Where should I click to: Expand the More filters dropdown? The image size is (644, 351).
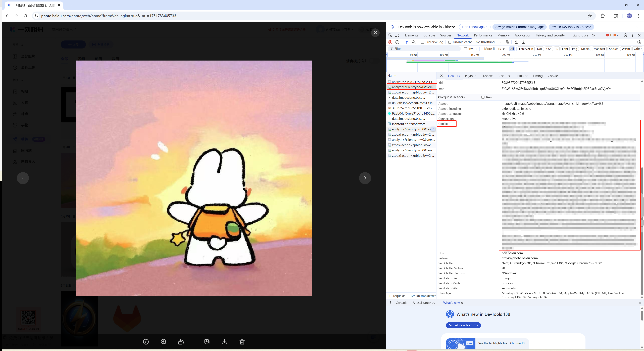pyautogui.click(x=494, y=49)
